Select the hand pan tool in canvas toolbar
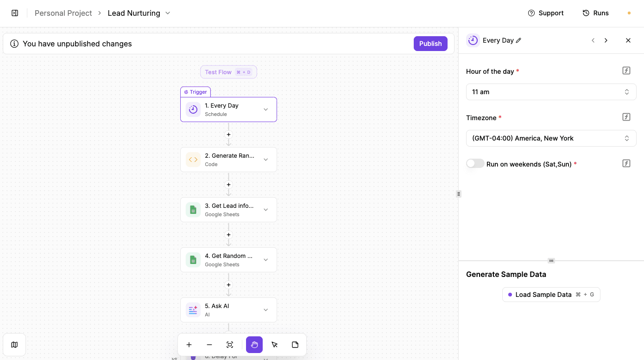Screen dimensions: 644x360 [x=254, y=345]
